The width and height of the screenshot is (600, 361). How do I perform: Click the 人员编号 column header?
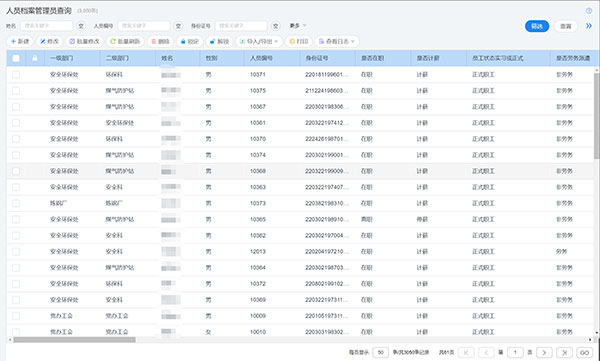[261, 58]
